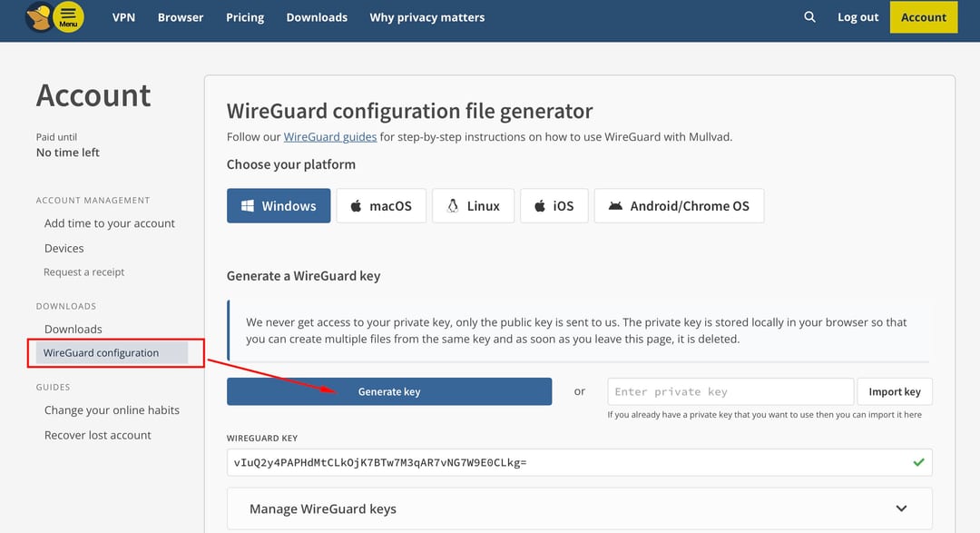Open the yellow Menu hamburger button

[x=68, y=17]
